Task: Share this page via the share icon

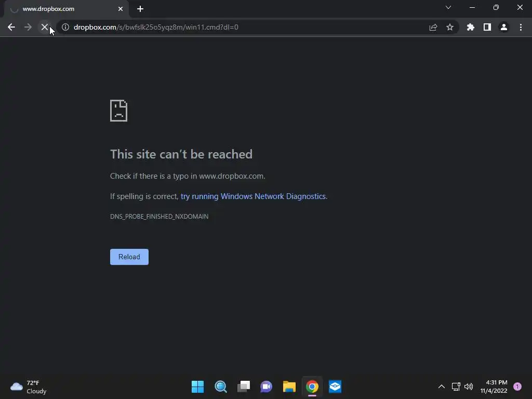Action: click(x=433, y=27)
